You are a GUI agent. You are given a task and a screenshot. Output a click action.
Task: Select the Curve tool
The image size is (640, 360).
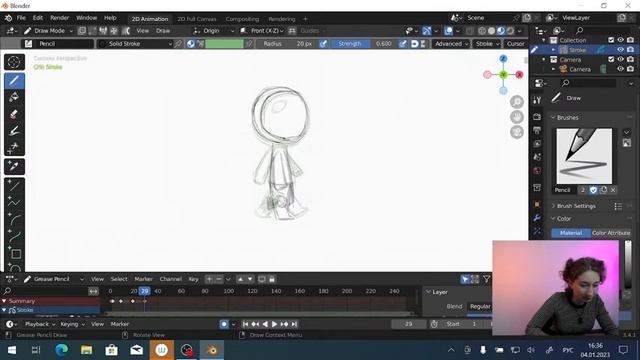[14, 236]
